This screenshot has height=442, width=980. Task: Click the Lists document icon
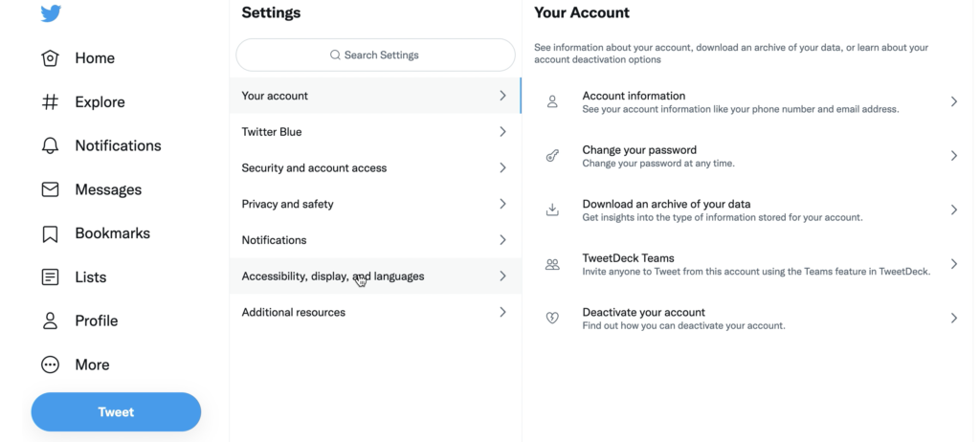tap(50, 276)
